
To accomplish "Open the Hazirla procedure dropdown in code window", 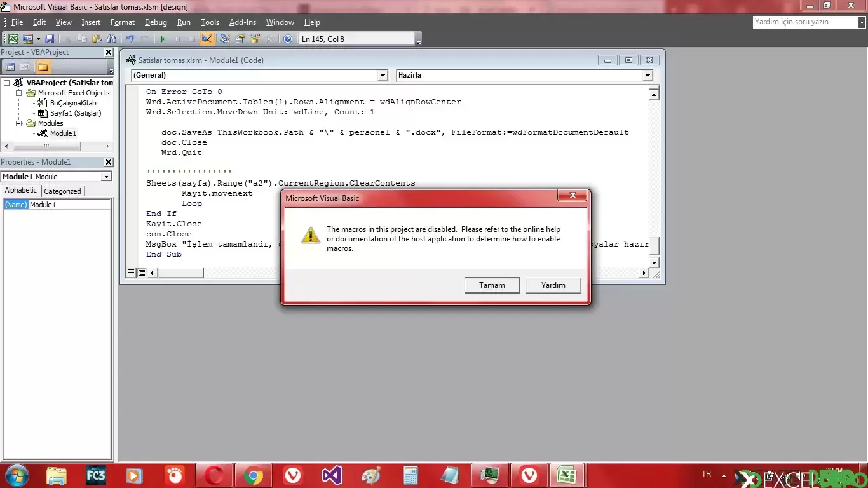I will pyautogui.click(x=648, y=76).
